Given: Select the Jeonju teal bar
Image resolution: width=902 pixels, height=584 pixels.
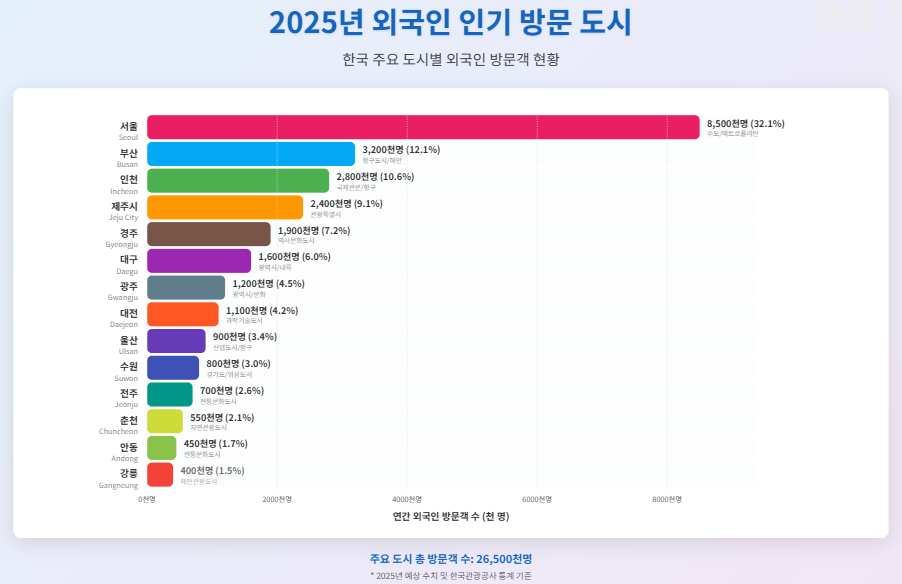Looking at the screenshot, I should click(170, 396).
